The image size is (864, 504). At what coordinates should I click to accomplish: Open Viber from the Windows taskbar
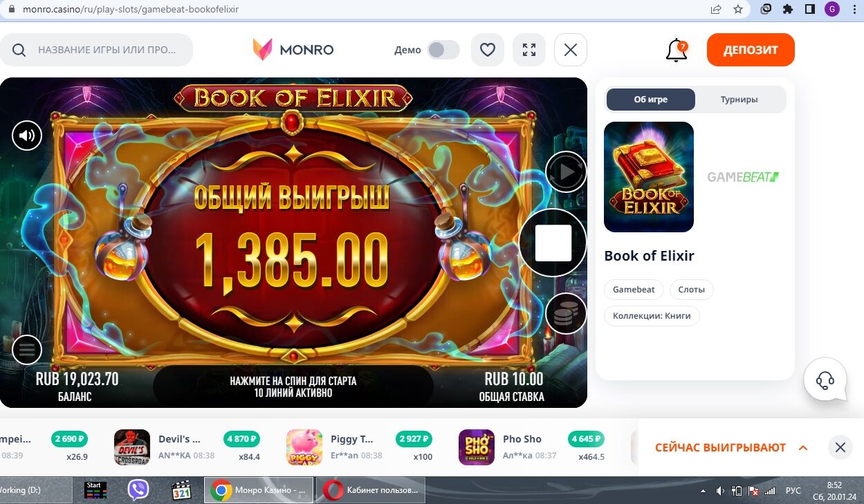[x=138, y=490]
